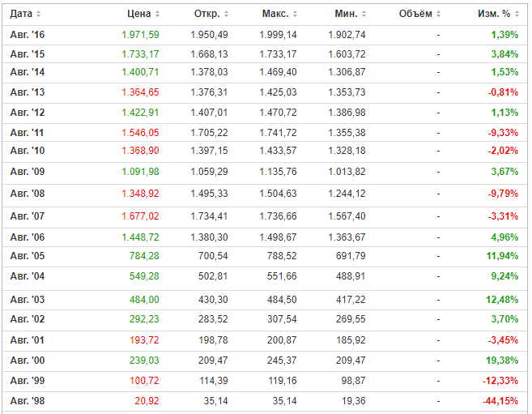Screen dimensions: 532x414
Task: Click the change value 11,94%
Action: (503, 256)
